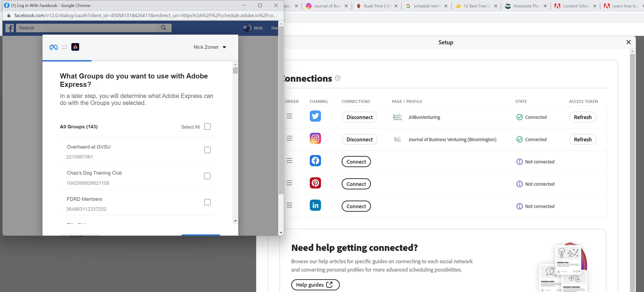Click the Adobe Express app icon in dialog
Screen dimensions: 644x292
point(75,47)
